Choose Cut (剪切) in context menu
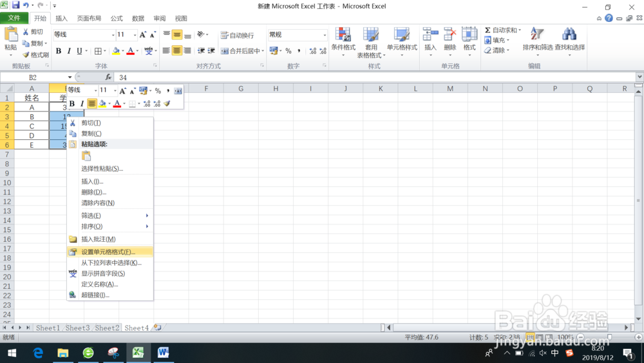644x363 pixels. coord(110,123)
